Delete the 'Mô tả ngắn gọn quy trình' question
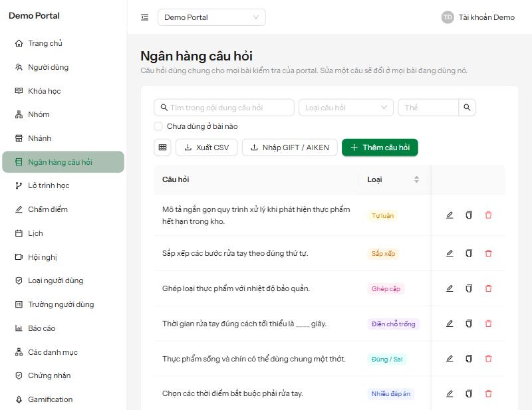Viewport: 532px width, 410px height. [489, 215]
